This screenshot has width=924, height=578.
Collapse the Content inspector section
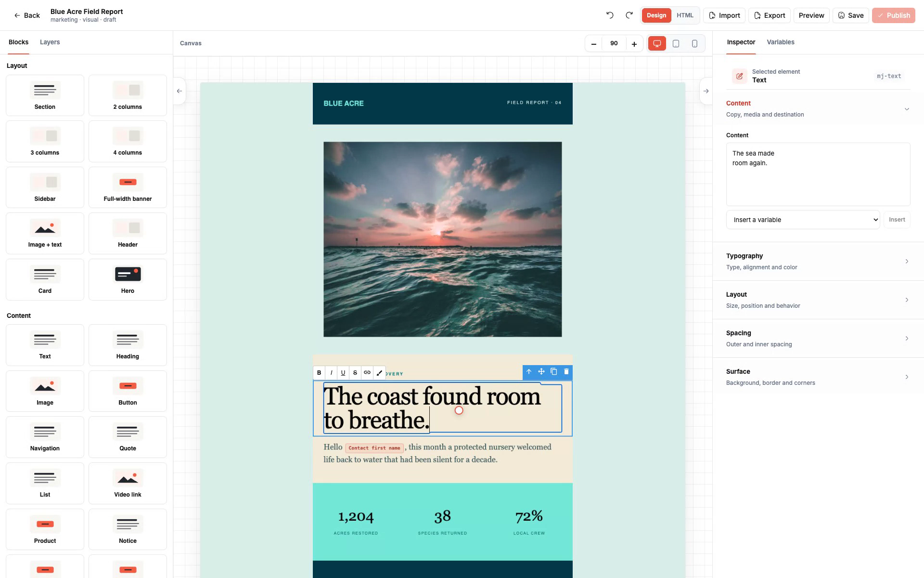tap(818, 109)
